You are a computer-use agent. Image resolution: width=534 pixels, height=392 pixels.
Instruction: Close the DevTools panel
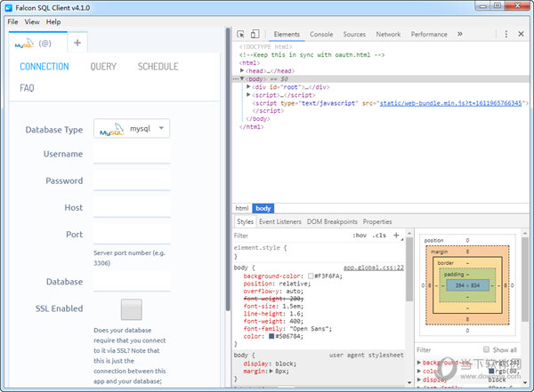[521, 34]
